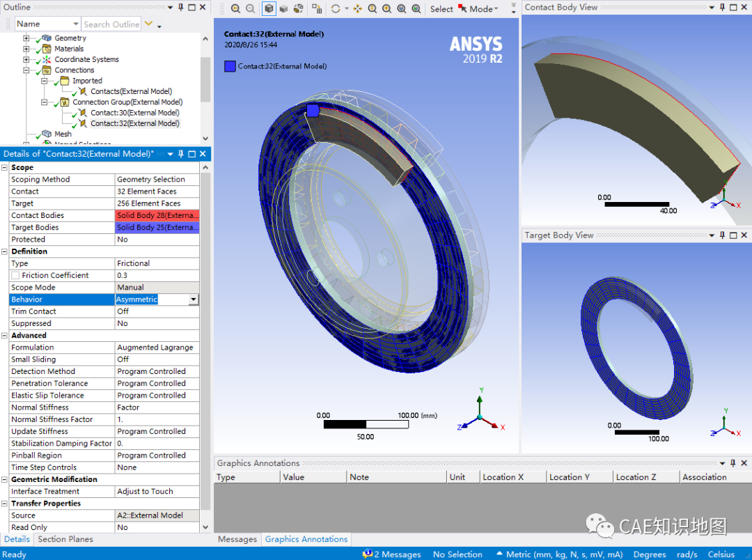Viewport: 752px width, 560px height.
Task: Click the 2 Messages status bar icon
Action: (368, 554)
